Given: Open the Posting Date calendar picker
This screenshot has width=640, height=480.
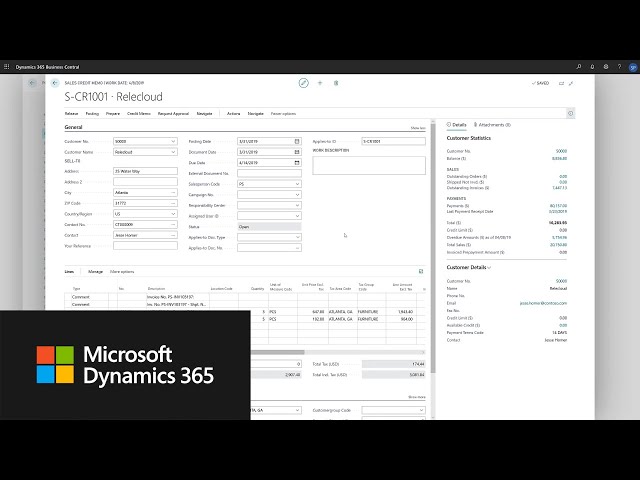Looking at the screenshot, I should pyautogui.click(x=297, y=141).
